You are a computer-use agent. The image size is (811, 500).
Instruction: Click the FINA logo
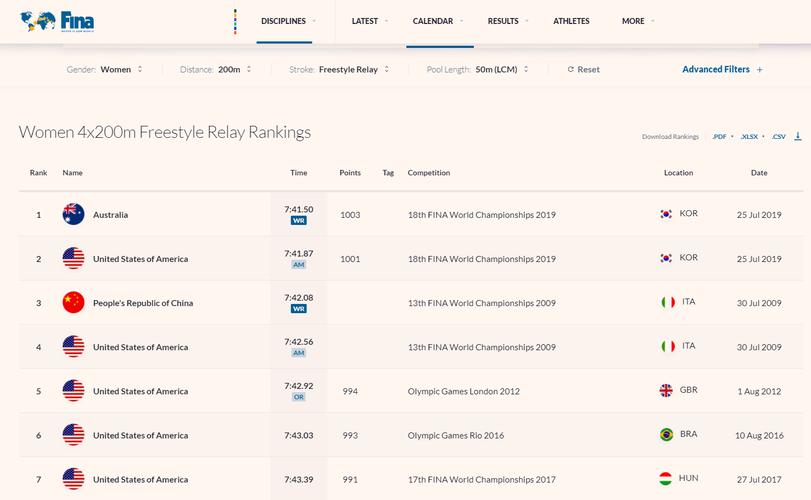(57, 21)
